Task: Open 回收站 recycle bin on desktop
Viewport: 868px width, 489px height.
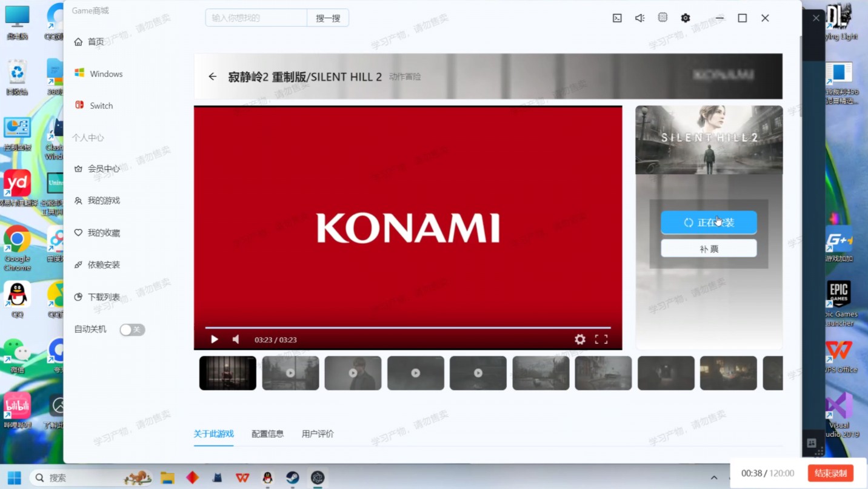Action: [17, 78]
